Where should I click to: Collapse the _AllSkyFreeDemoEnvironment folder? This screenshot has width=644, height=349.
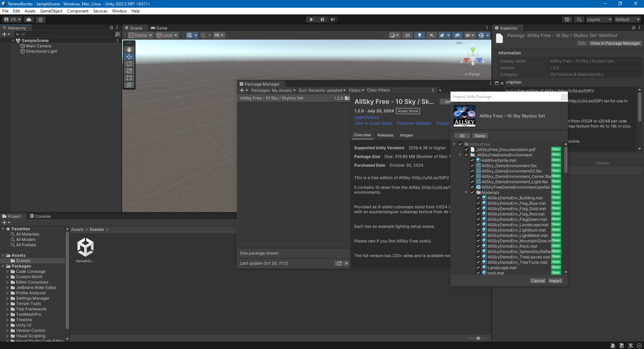[460, 155]
